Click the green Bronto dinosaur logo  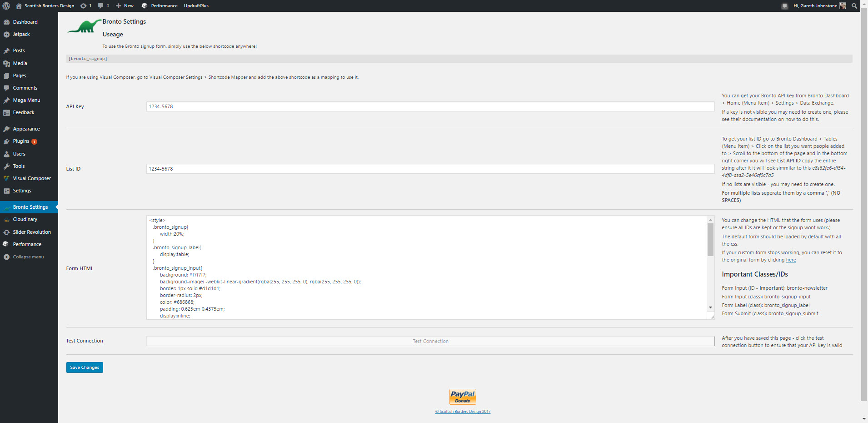[x=85, y=26]
